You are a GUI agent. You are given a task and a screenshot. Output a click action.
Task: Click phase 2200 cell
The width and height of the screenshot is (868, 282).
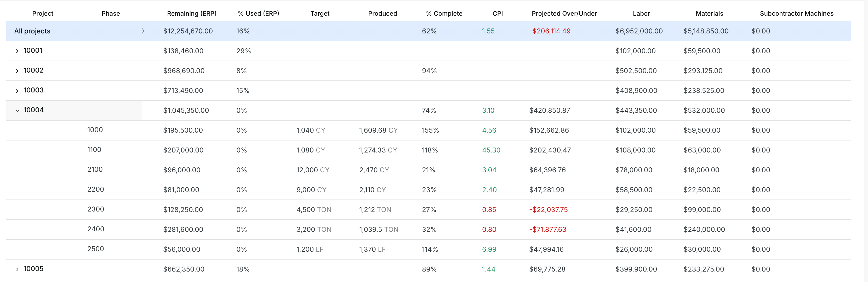tap(96, 190)
